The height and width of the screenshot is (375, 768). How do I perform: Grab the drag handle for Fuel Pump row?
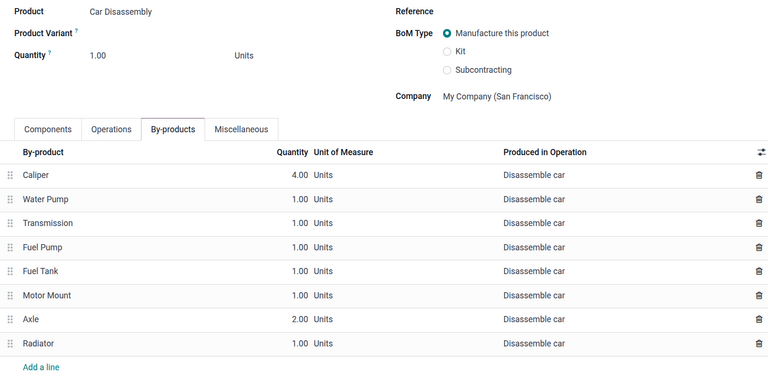10,247
